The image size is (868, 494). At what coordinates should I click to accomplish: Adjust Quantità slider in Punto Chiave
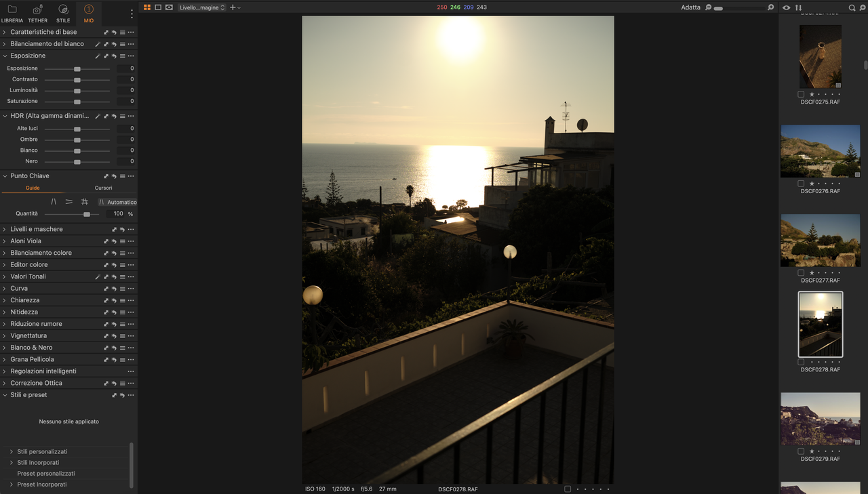point(87,214)
